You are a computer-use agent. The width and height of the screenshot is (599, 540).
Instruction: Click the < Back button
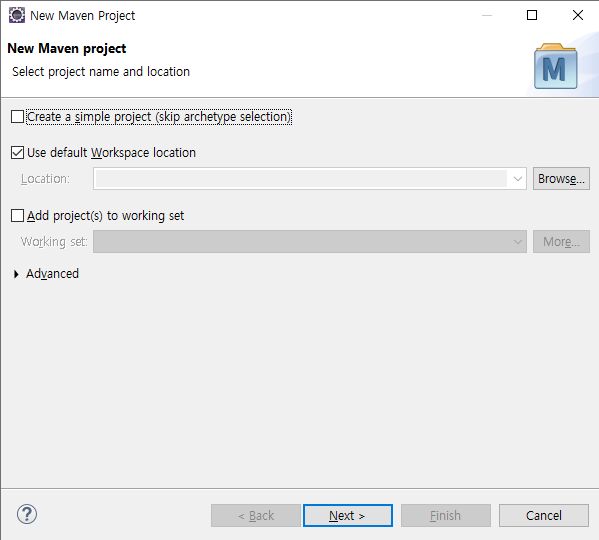point(256,516)
